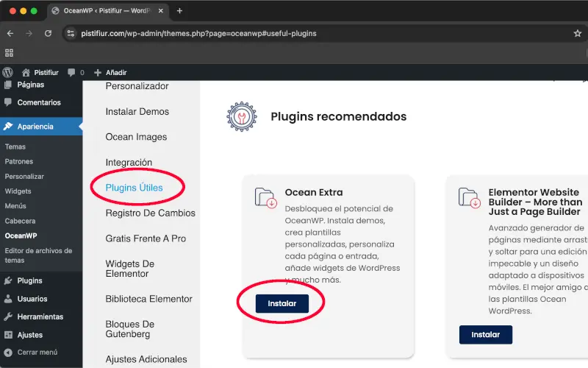This screenshot has height=368, width=588.
Task: Select the Apariencia menu
Action: [41, 127]
